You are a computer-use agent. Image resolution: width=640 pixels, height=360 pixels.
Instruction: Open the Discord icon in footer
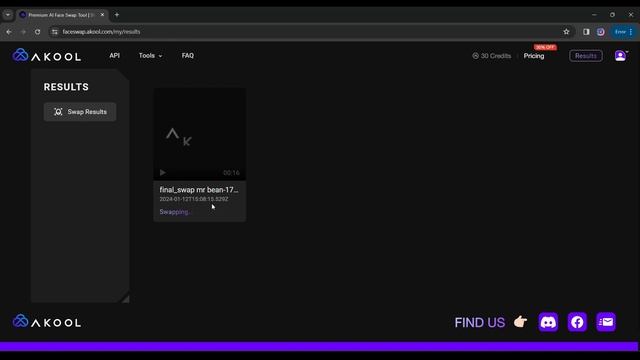coord(548,322)
